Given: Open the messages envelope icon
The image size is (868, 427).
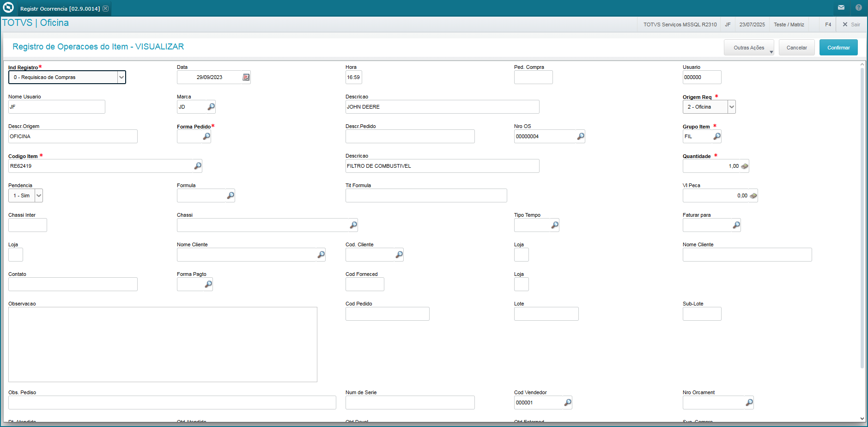Looking at the screenshot, I should coord(841,7).
